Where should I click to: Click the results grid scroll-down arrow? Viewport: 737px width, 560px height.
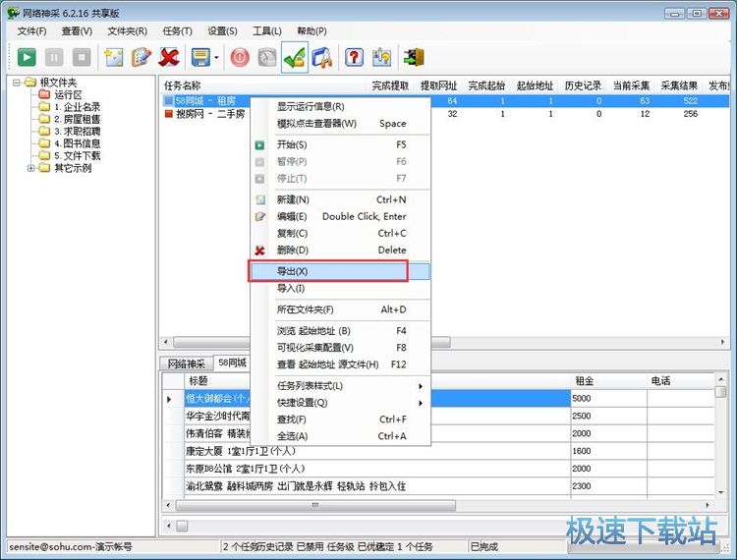pyautogui.click(x=720, y=492)
